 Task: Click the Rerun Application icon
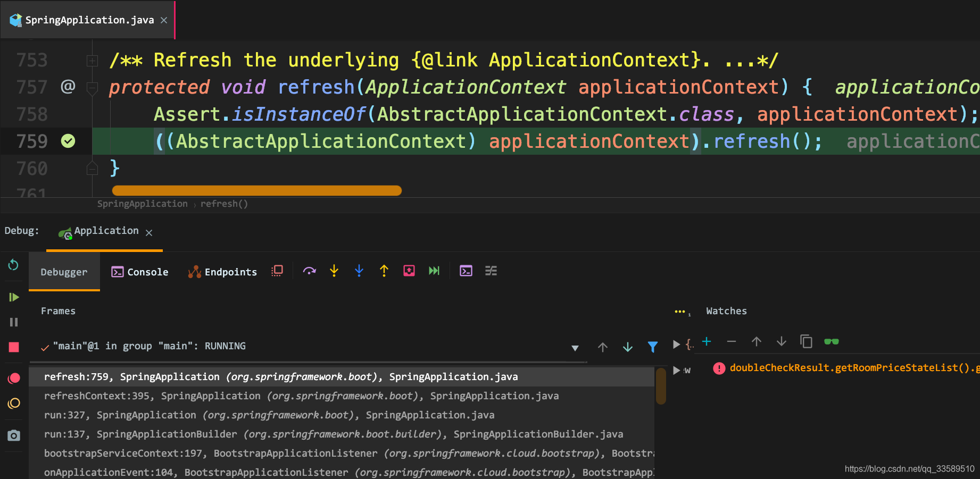pyautogui.click(x=14, y=265)
